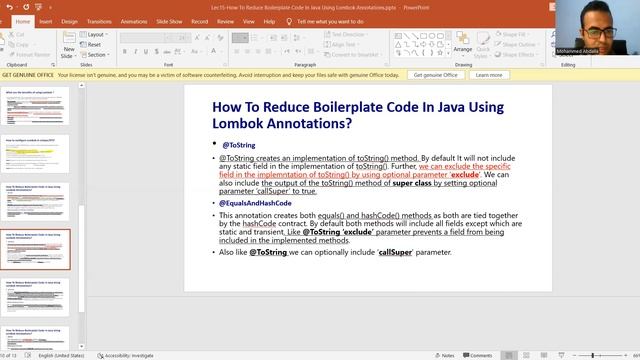Expand the Section dropdown in Slides group

(x=95, y=55)
